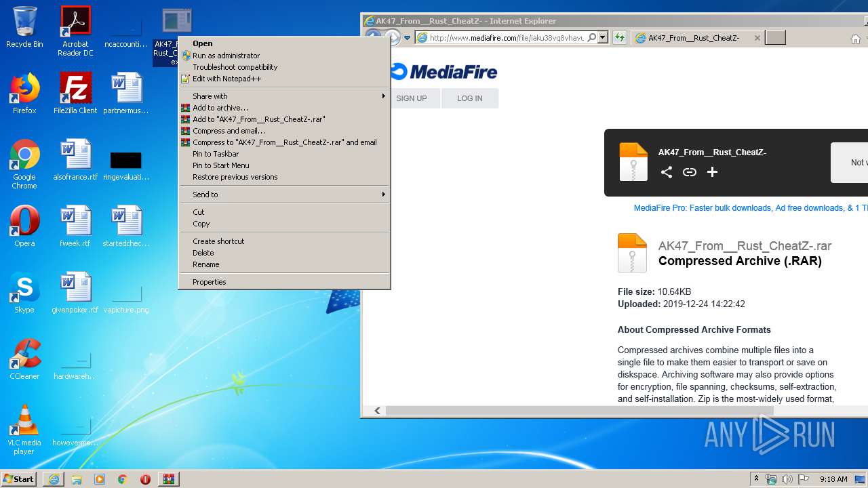Close the AK47 browser tab
Image resolution: width=868 pixels, height=488 pixels.
tap(757, 38)
